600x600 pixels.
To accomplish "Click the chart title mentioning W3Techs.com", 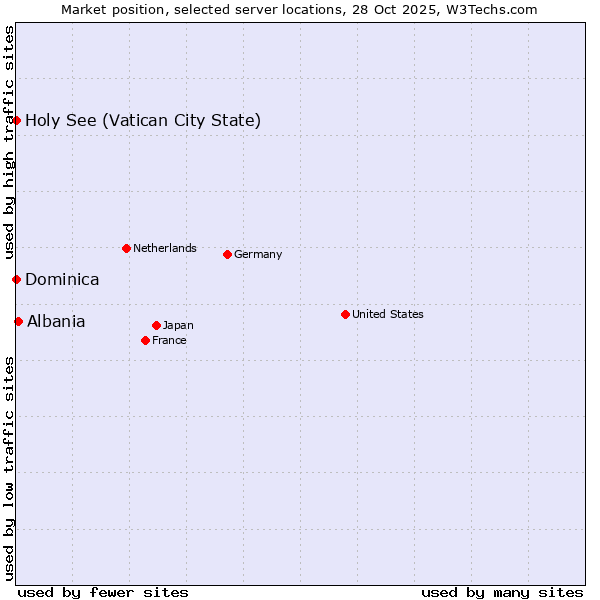I will pos(299,10).
